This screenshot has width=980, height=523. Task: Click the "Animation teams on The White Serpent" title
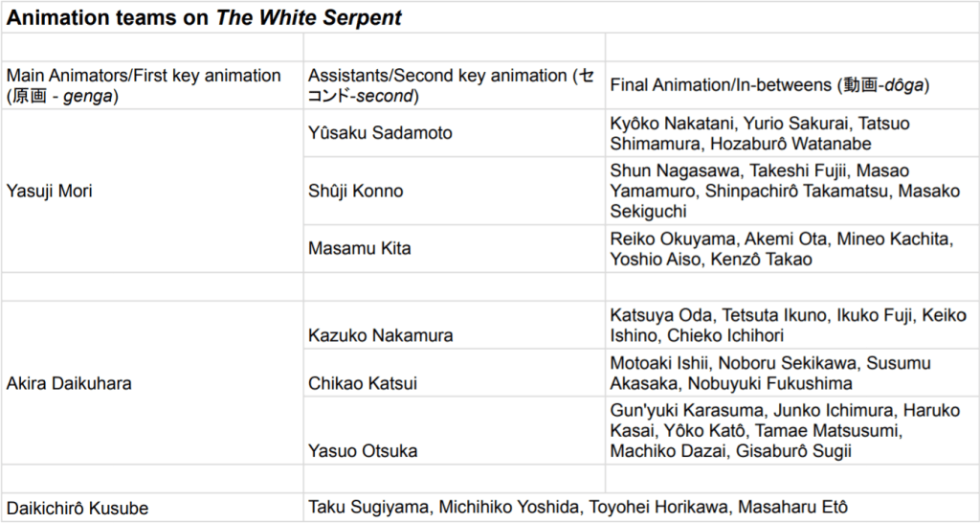click(204, 17)
